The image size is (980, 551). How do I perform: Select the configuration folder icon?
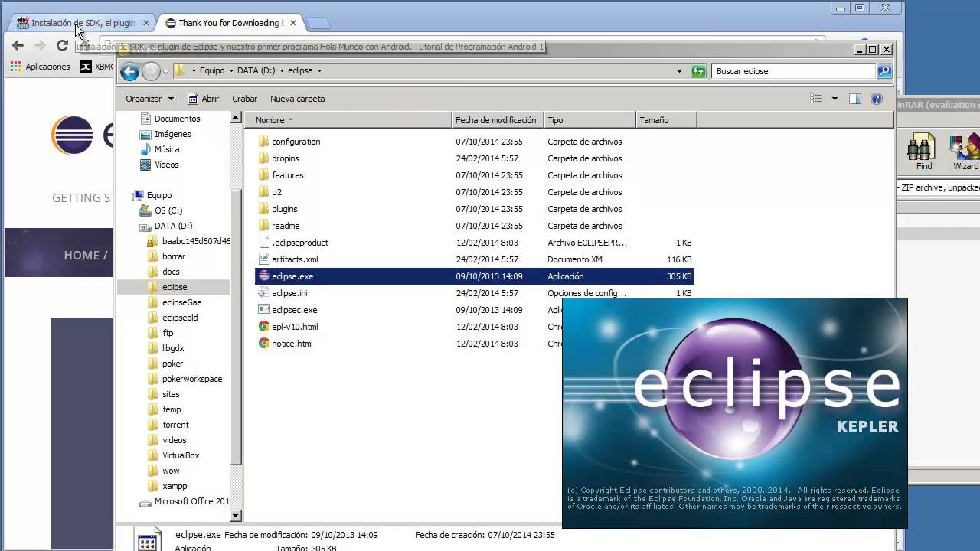click(264, 142)
